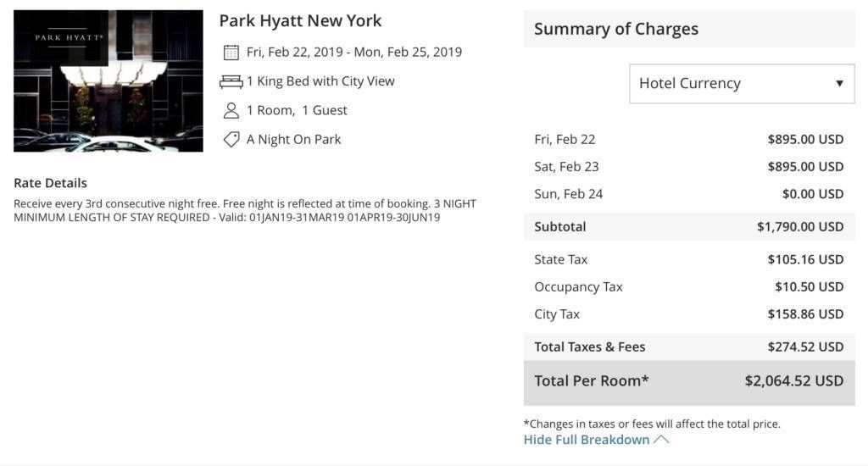
Task: Click the 1 King Bed with City View text
Action: pos(320,81)
